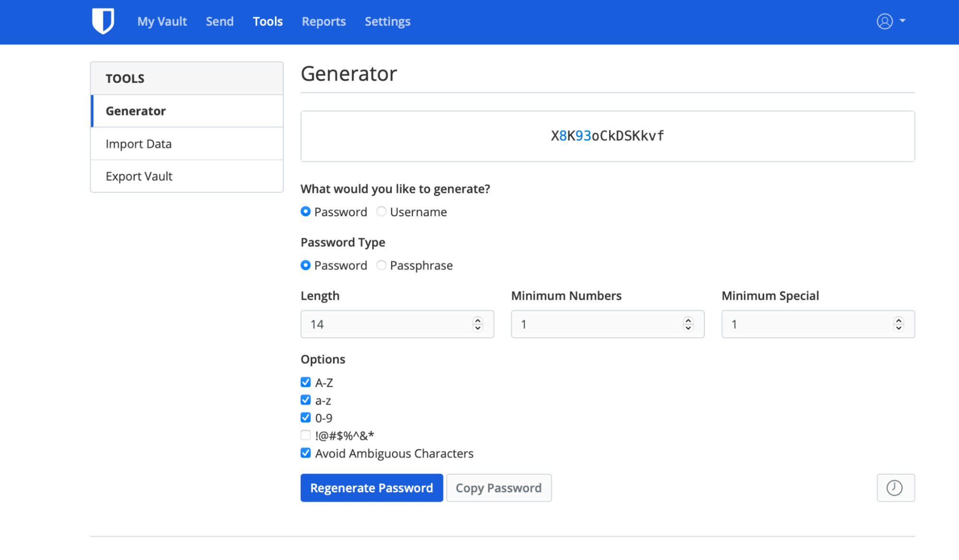Go to My Vault
Viewport: 959px width, 560px height.
[162, 22]
